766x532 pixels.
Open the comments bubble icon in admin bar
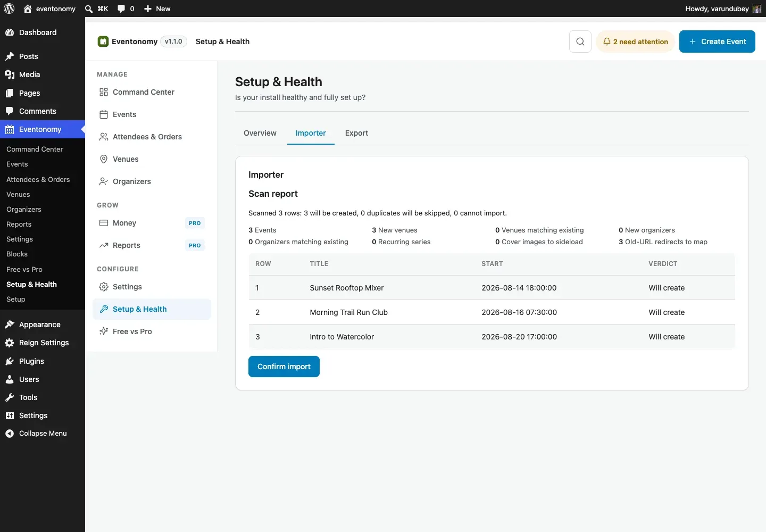[x=121, y=9]
